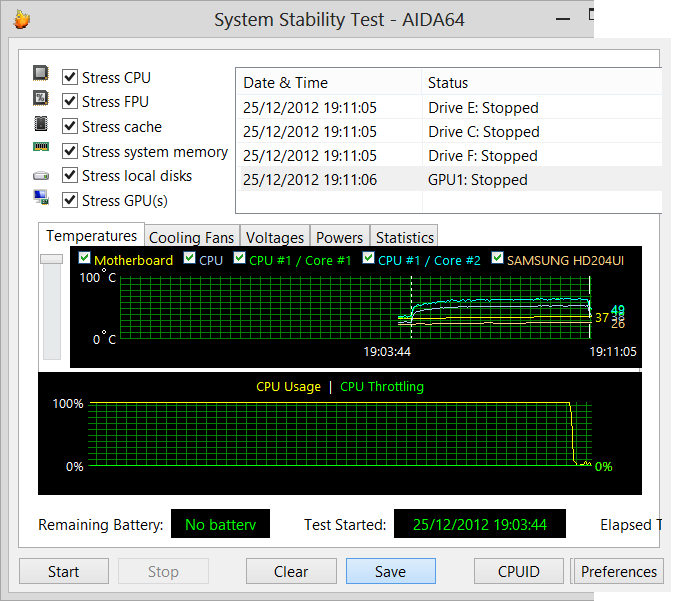This screenshot has width=680, height=601.
Task: Click the temperature graph vertical slider
Action: [x=50, y=260]
